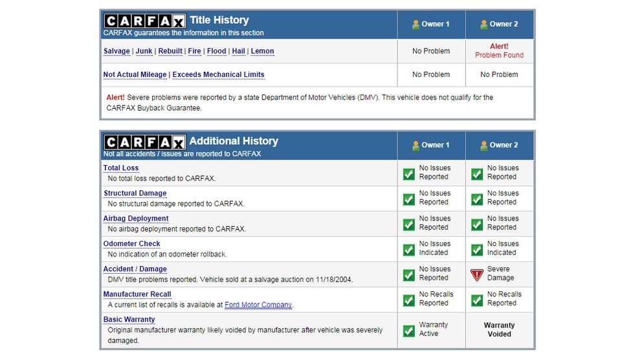This screenshot has height=356, width=644.
Task: Click the Owner 1 person icon in Additional History
Action: pyautogui.click(x=416, y=146)
